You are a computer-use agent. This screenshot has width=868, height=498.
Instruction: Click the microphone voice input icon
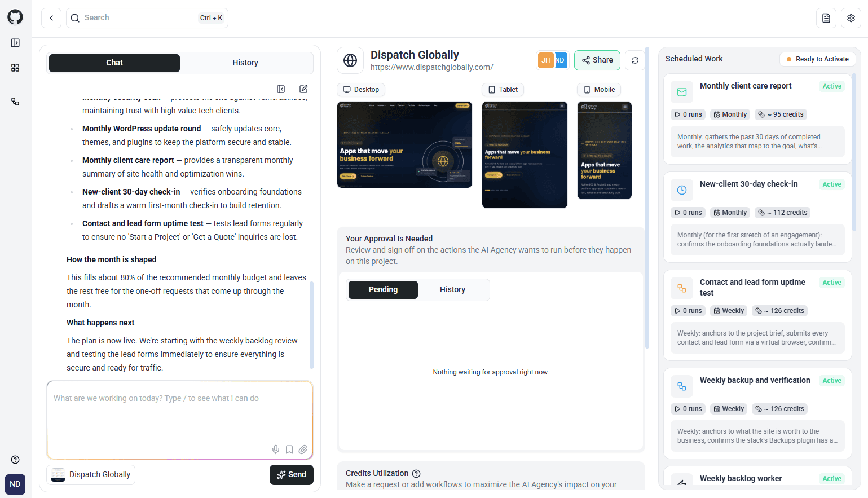click(x=276, y=449)
